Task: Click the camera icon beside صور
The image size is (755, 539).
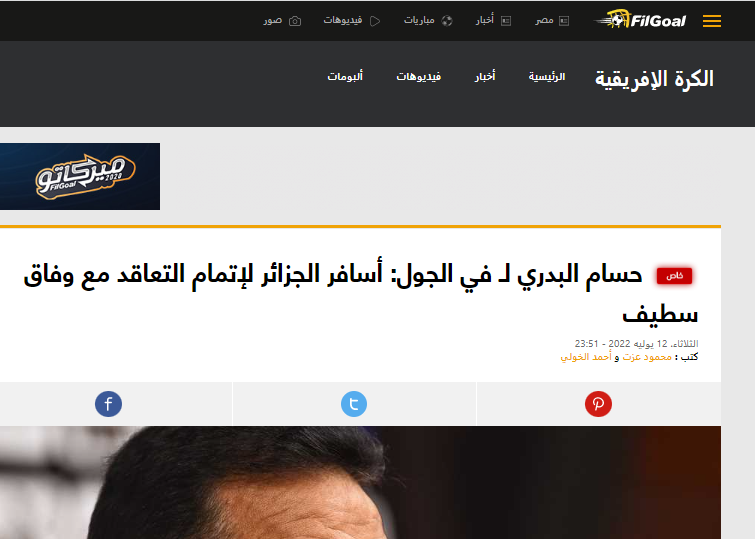Action: click(295, 21)
